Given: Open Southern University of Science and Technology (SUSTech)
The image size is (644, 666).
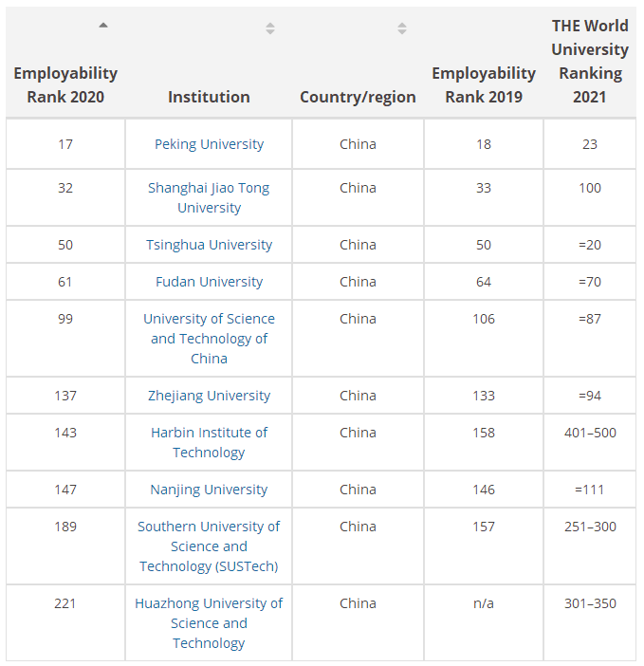Looking at the screenshot, I should click(209, 546).
